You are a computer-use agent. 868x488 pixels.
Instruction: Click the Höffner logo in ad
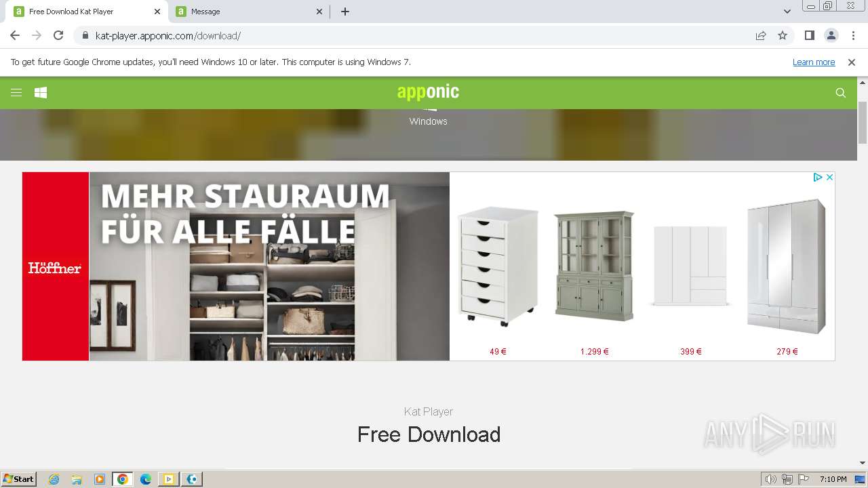pos(55,268)
